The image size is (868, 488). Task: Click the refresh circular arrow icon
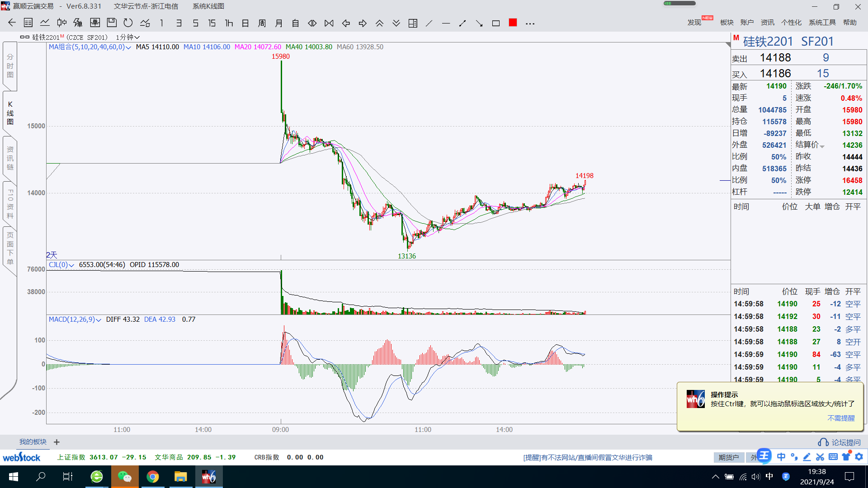point(128,23)
